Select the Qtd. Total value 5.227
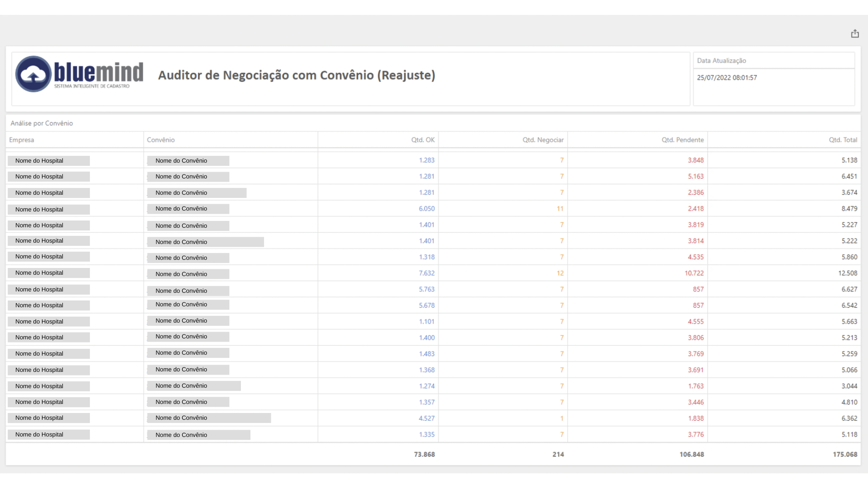This screenshot has height=488, width=868. (849, 225)
